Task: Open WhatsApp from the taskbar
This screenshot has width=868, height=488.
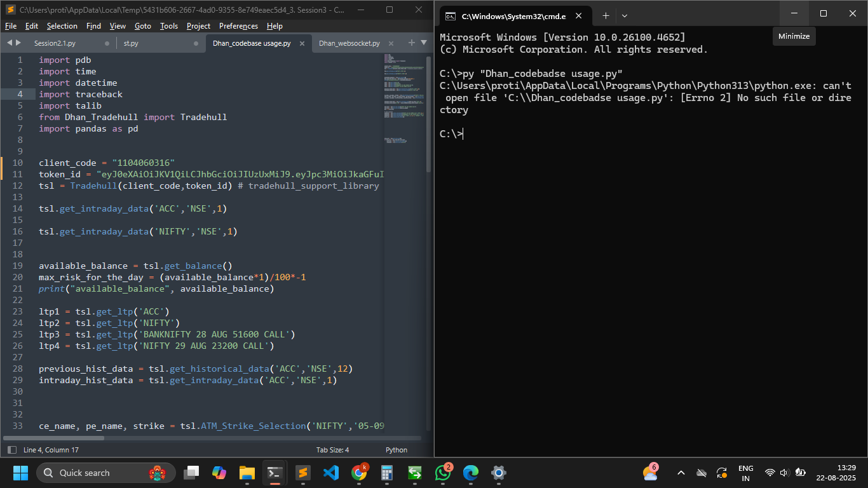Action: (443, 473)
